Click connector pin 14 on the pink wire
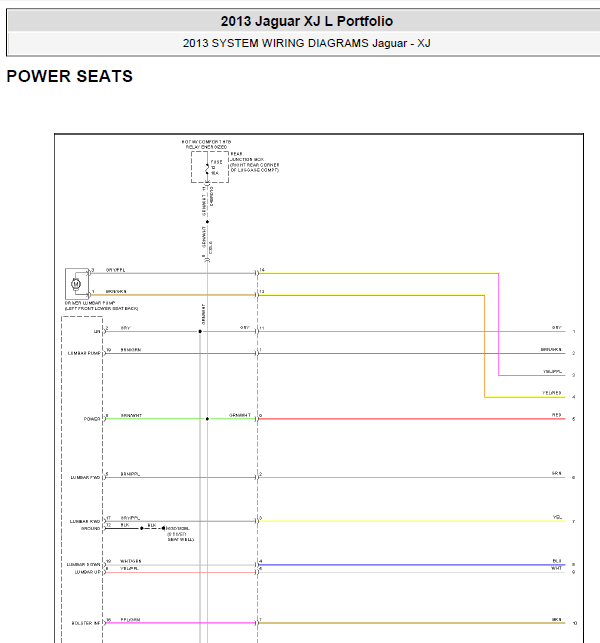 (x=262, y=270)
